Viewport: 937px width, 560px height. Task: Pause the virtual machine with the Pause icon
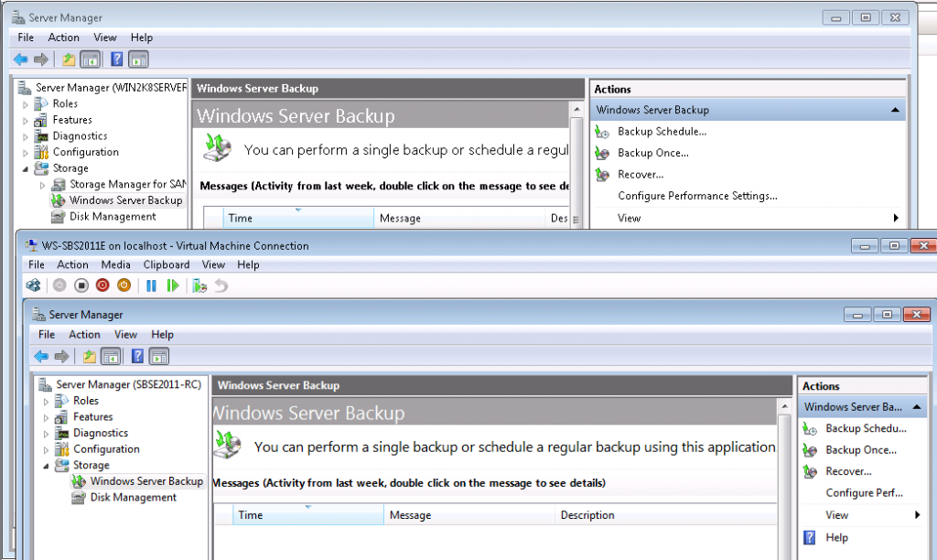pos(151,285)
